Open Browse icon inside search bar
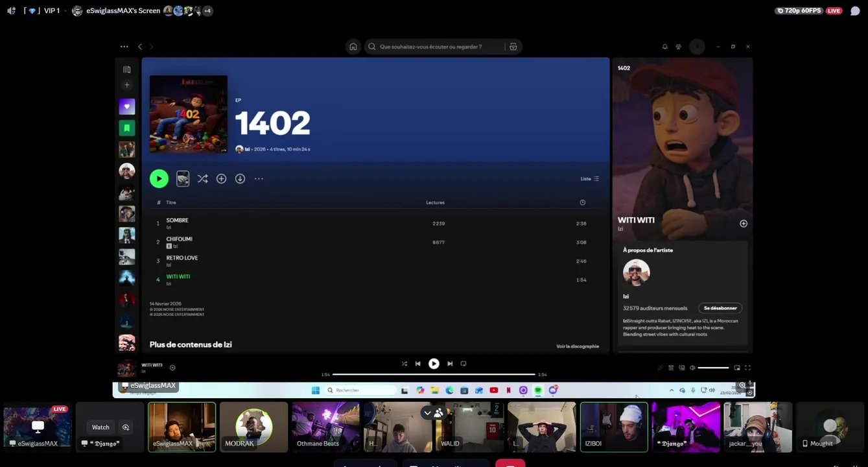The width and height of the screenshot is (868, 467). tap(513, 47)
